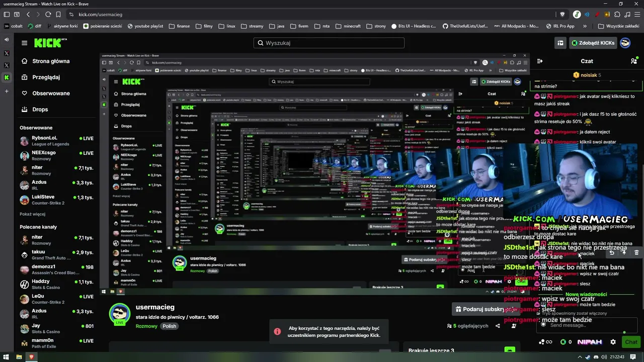
Task: Click the Send message chat input
Action: pos(587,325)
